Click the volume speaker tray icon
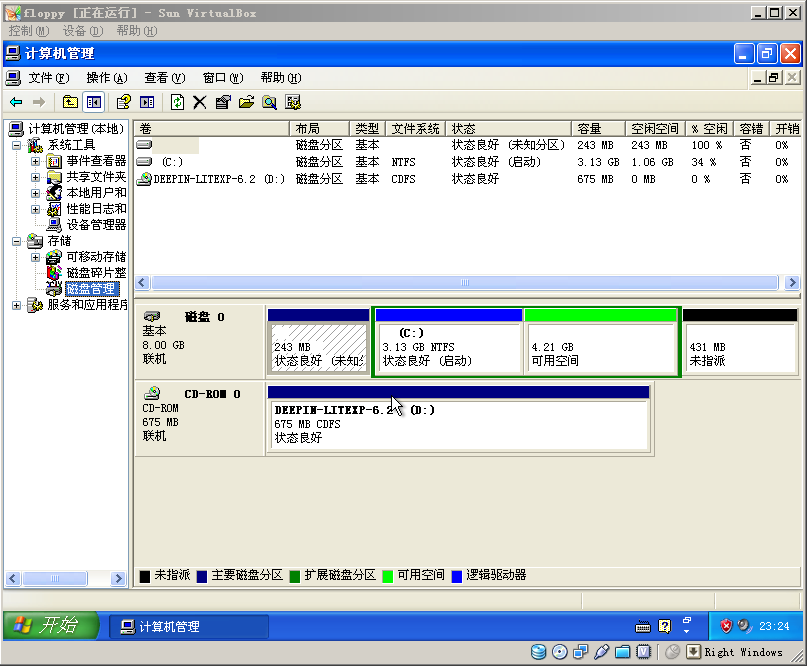 [744, 626]
